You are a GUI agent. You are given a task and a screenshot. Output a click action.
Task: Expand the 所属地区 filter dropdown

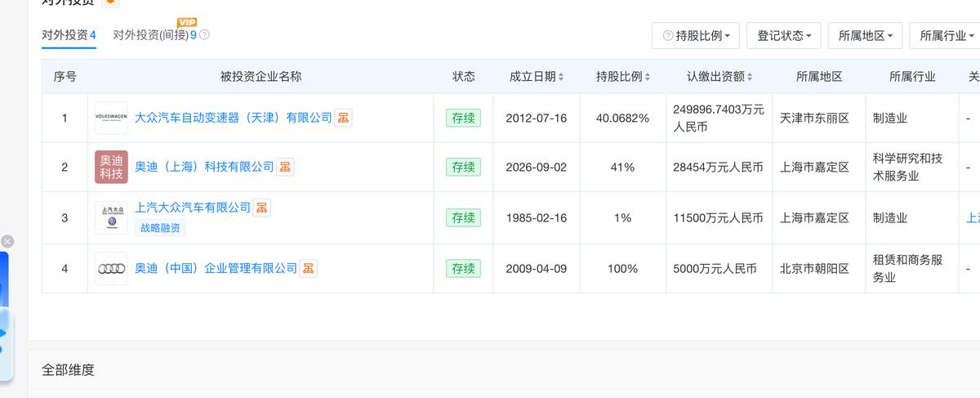pos(865,36)
